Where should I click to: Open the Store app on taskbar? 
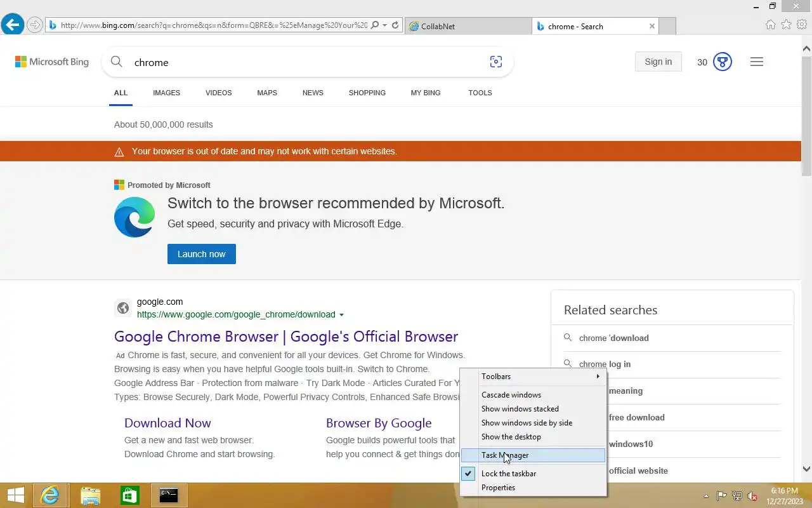[129, 495]
